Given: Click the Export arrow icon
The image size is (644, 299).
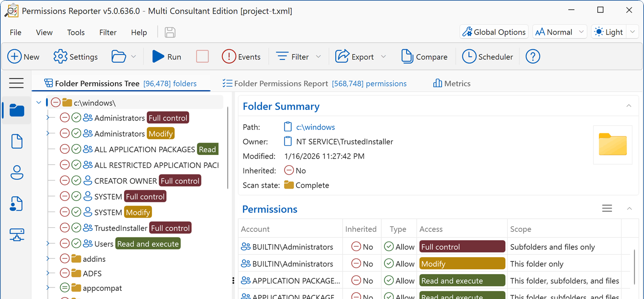Looking at the screenshot, I should click(x=342, y=57).
